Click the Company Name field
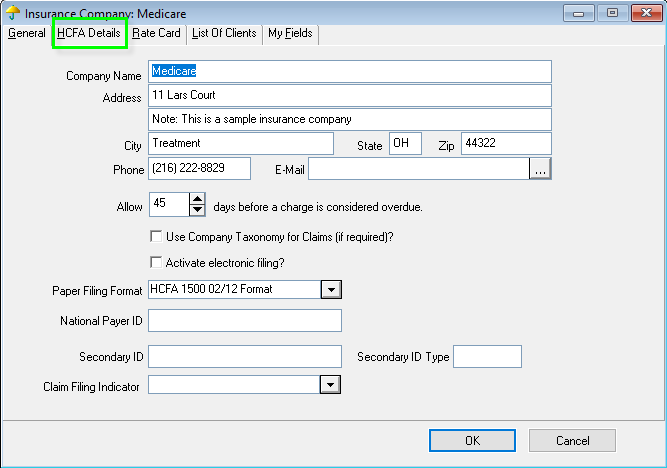Screen dimensions: 667x468 pyautogui.click(x=350, y=71)
